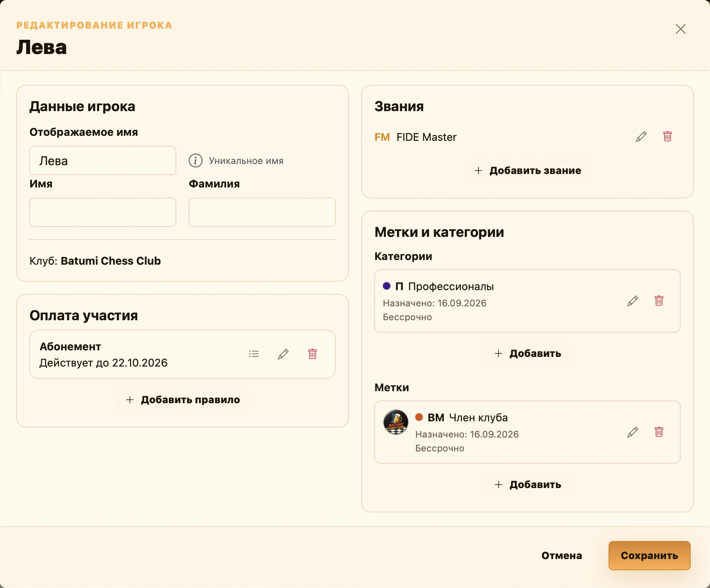Add a payment rule via Добавить правило
710x588 pixels.
(183, 400)
